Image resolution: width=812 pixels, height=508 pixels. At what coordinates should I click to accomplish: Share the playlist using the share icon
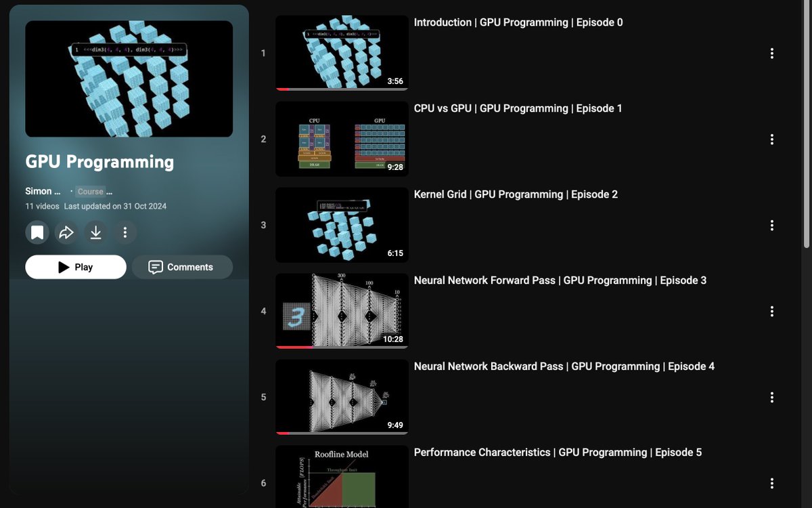[66, 232]
